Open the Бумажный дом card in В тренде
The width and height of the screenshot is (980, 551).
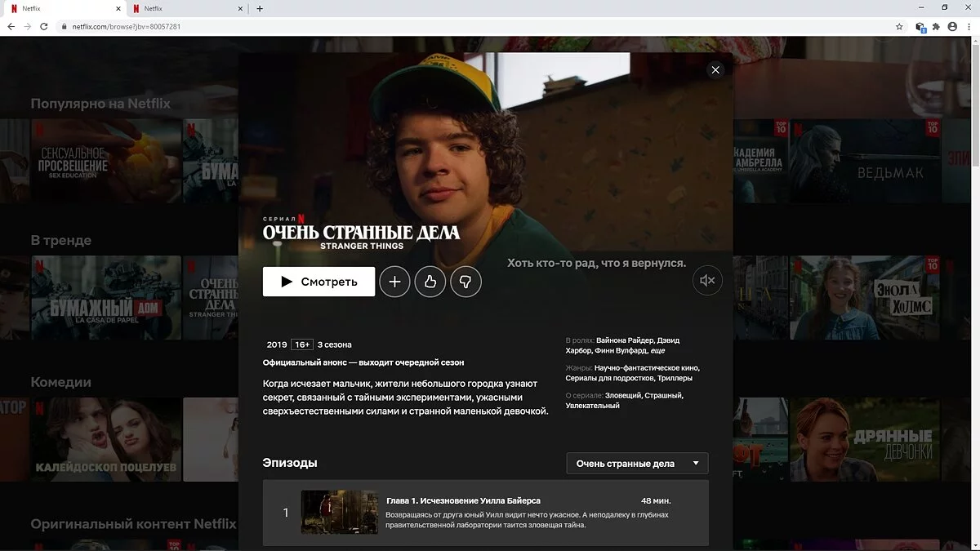click(x=106, y=298)
